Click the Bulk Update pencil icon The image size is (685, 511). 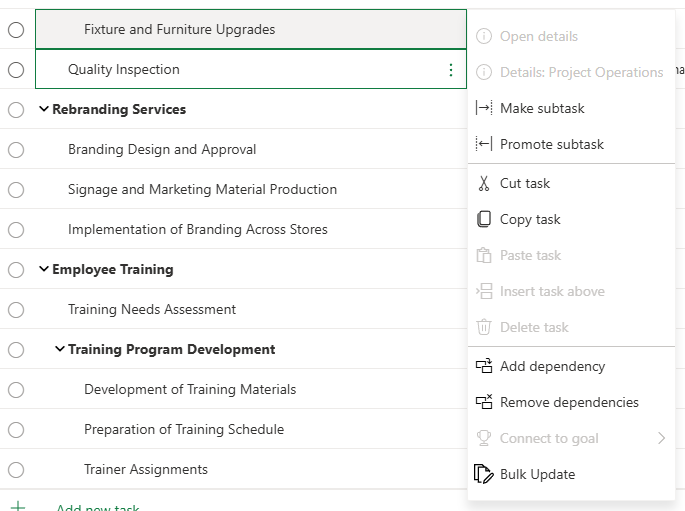point(484,474)
